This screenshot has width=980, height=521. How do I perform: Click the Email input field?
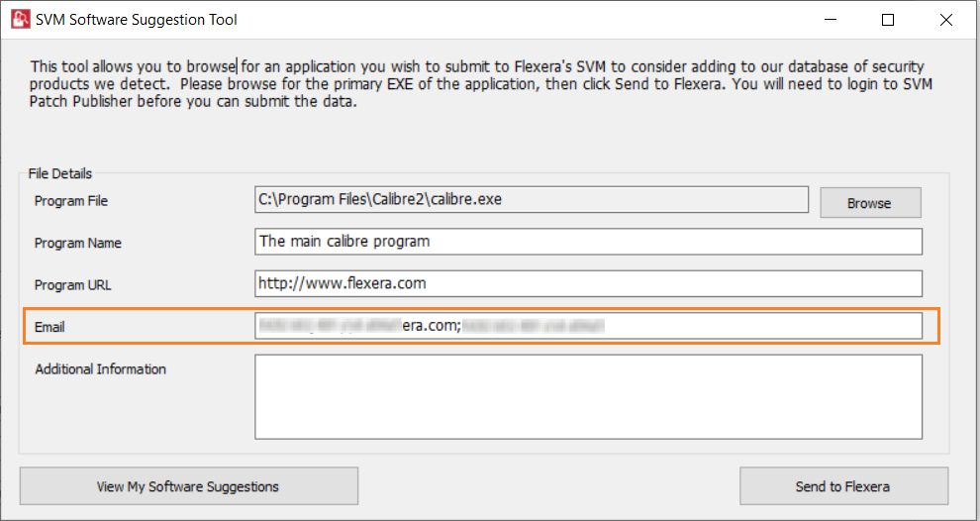tap(588, 326)
